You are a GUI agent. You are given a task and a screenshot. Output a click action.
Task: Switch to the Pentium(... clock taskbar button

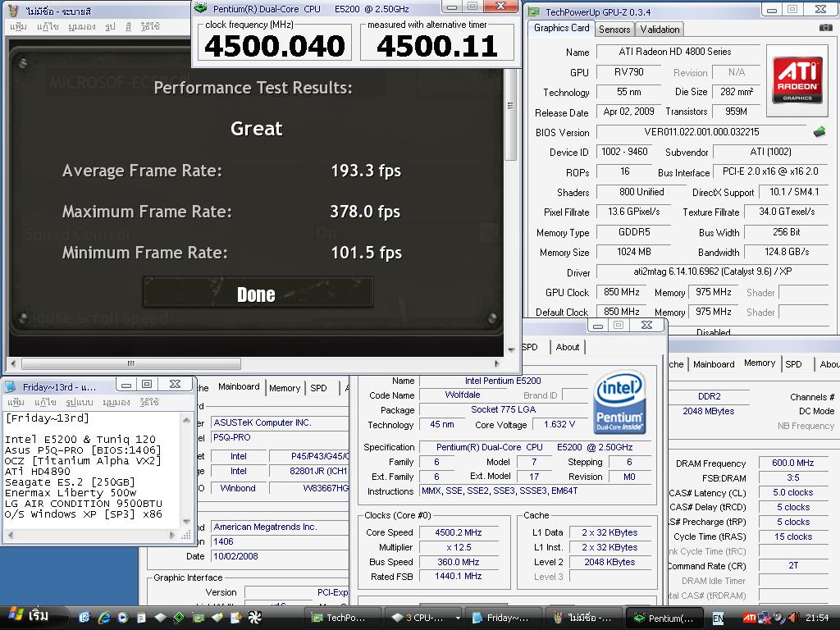664,618
